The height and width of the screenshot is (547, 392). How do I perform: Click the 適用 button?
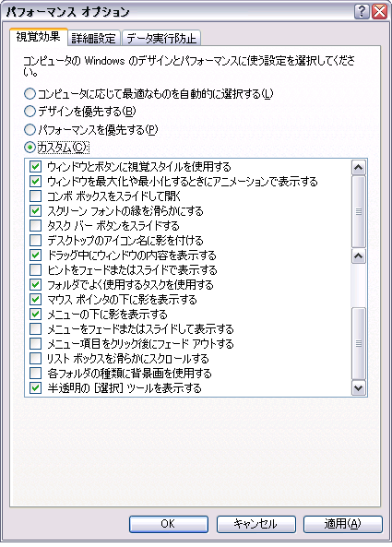click(x=343, y=524)
